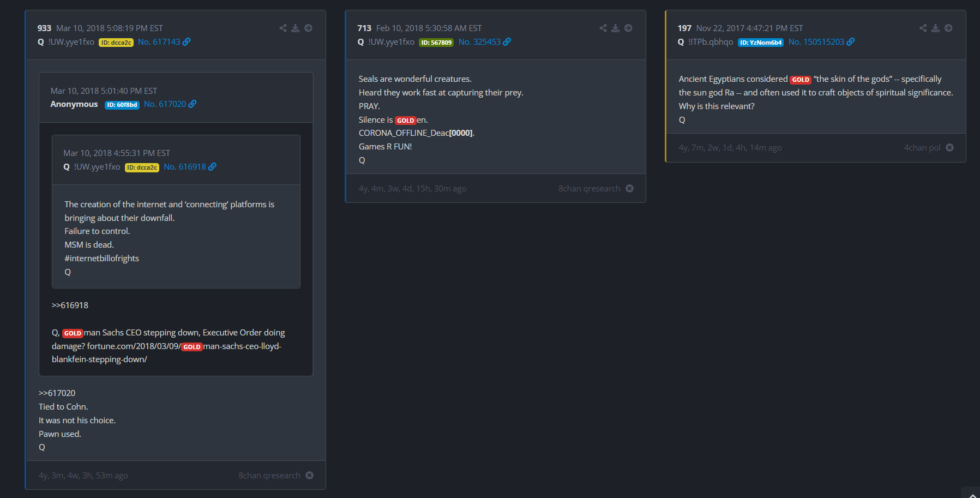
Task: Click timestamp Nov 22, 2017 4:47:21 PM EST
Action: pyautogui.click(x=750, y=28)
